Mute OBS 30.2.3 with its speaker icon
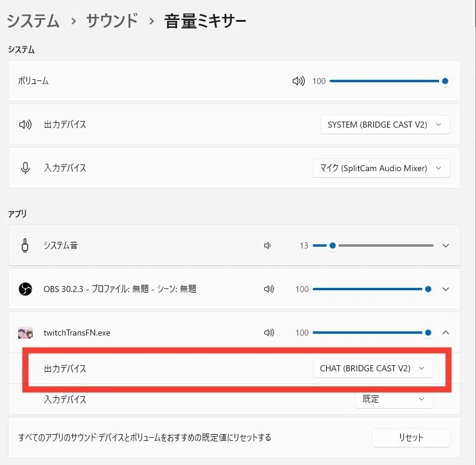The width and height of the screenshot is (476, 465). (269, 289)
